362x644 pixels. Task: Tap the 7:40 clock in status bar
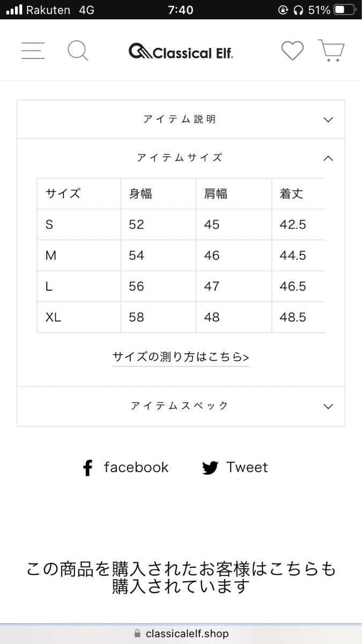(x=180, y=10)
